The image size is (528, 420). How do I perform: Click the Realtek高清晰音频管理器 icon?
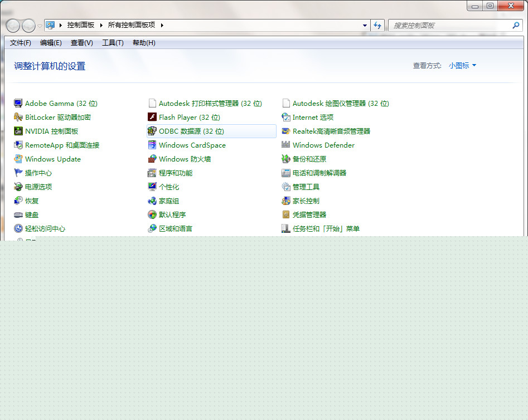(x=286, y=131)
